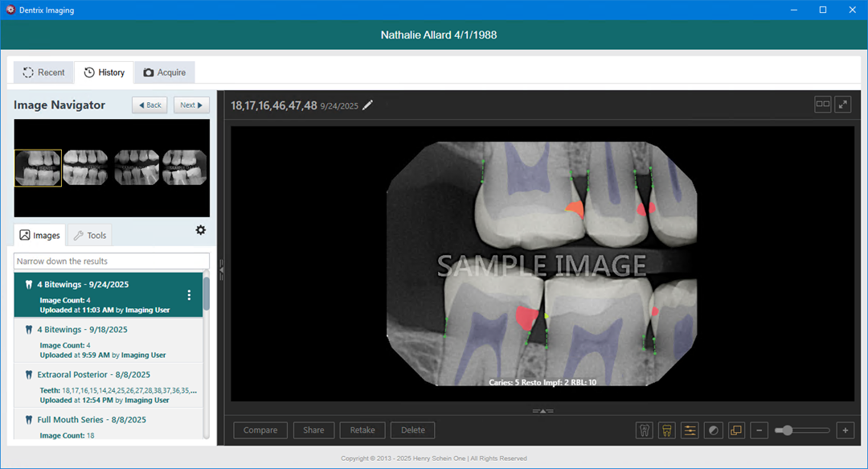Expand the bottom panel handle below the image

[542, 410]
